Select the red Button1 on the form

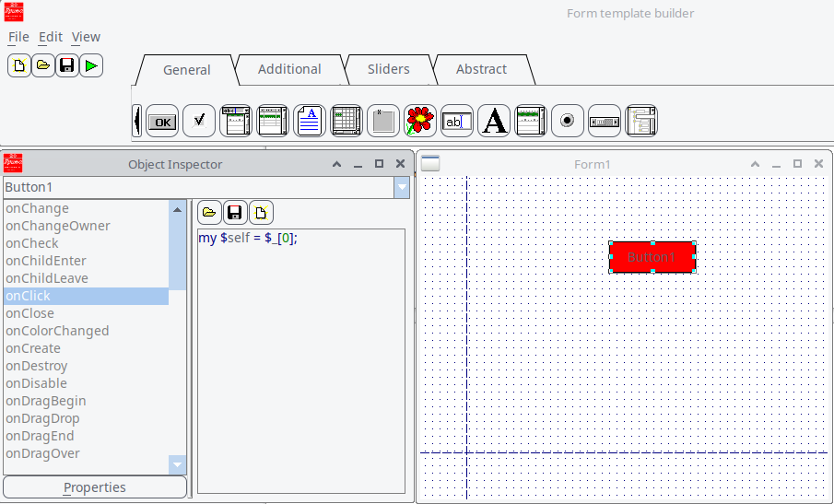(652, 257)
